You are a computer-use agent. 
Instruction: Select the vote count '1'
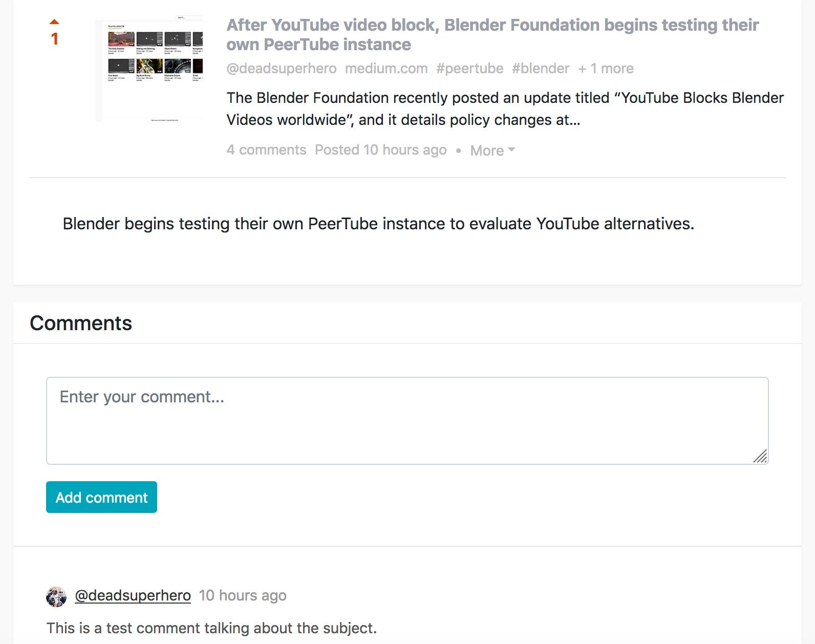54,39
